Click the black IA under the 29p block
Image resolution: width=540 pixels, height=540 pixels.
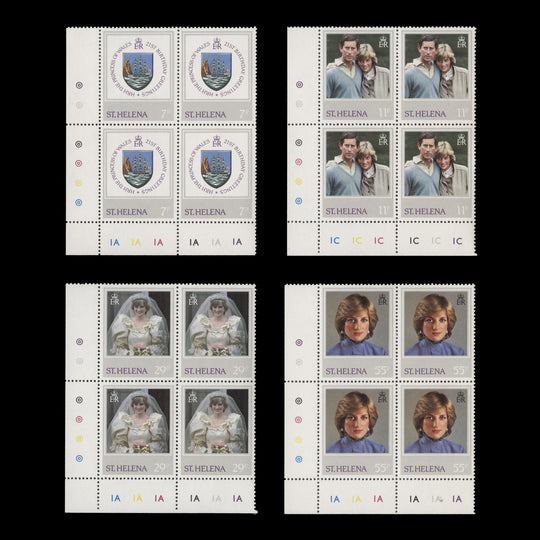(195, 498)
